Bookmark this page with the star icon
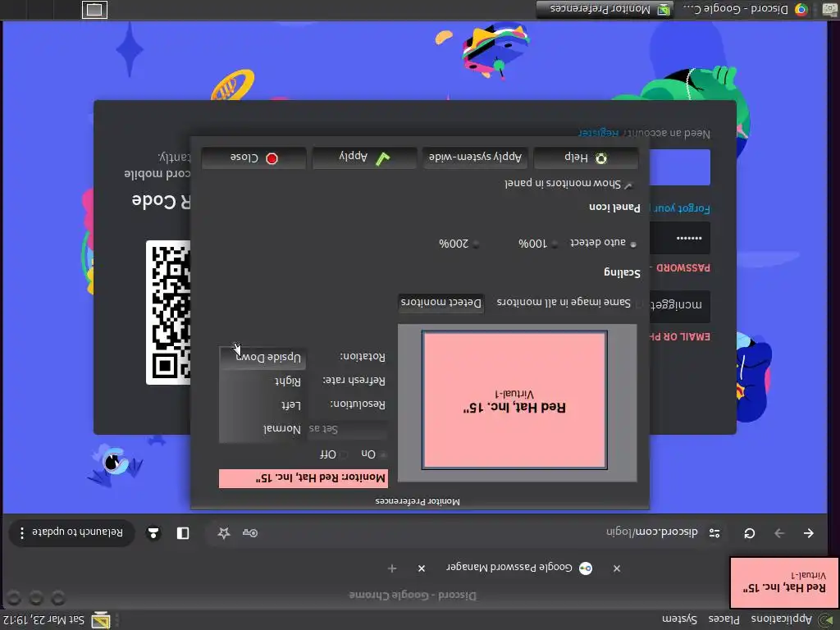Screen dimensions: 840x630 [224, 532]
